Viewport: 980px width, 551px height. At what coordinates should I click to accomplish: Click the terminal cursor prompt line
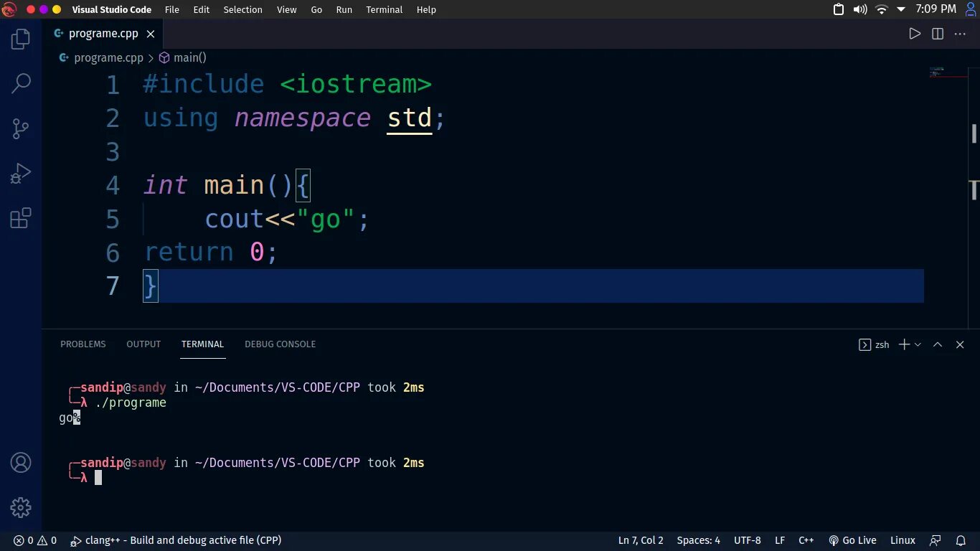pyautogui.click(x=98, y=478)
